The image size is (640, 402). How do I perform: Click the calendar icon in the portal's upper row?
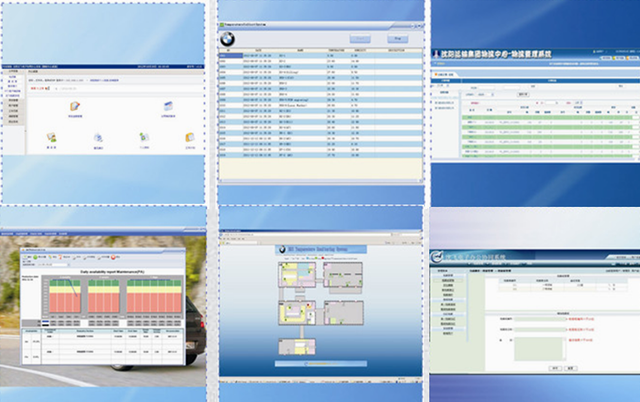[167, 107]
